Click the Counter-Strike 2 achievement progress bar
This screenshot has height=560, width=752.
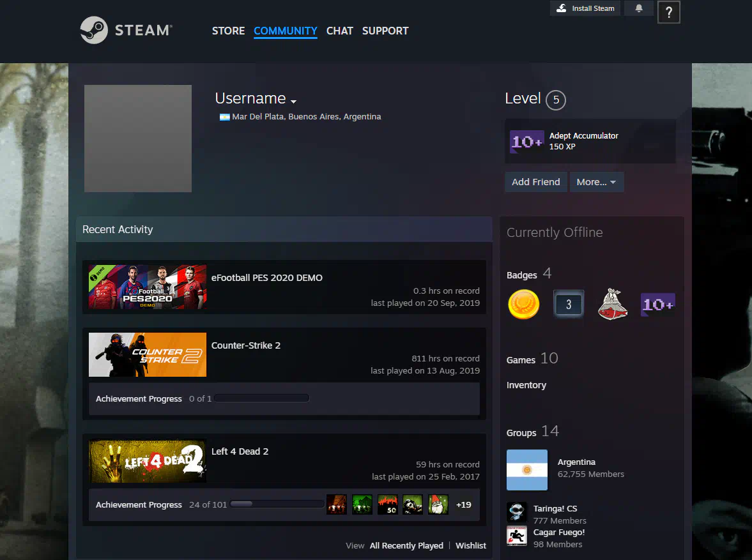(x=262, y=398)
